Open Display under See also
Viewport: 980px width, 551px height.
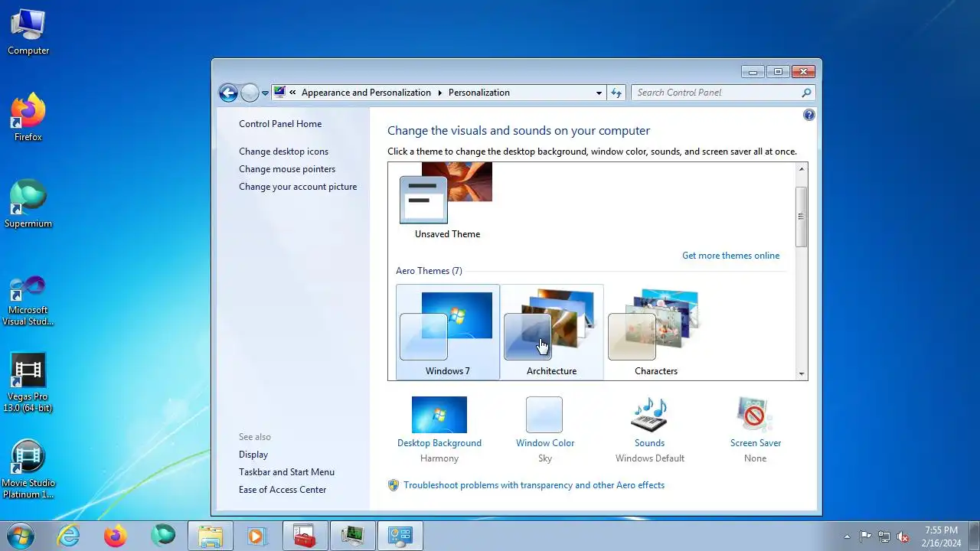tap(253, 455)
